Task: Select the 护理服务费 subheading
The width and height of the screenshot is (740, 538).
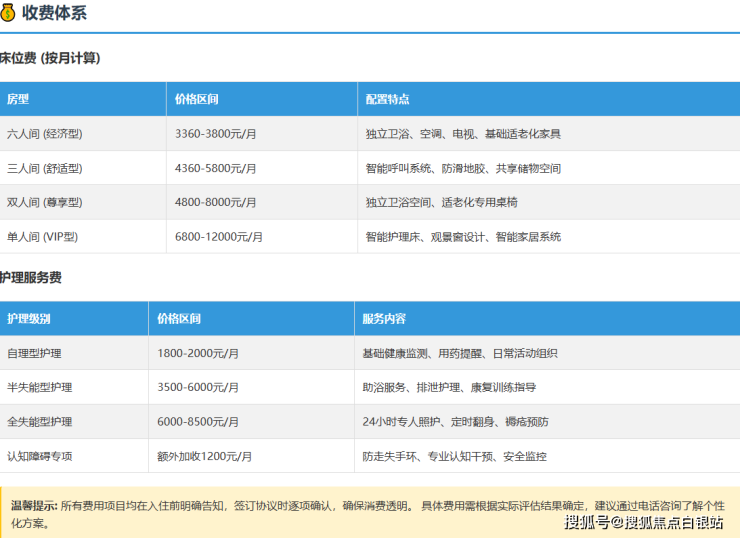Action: [x=31, y=277]
